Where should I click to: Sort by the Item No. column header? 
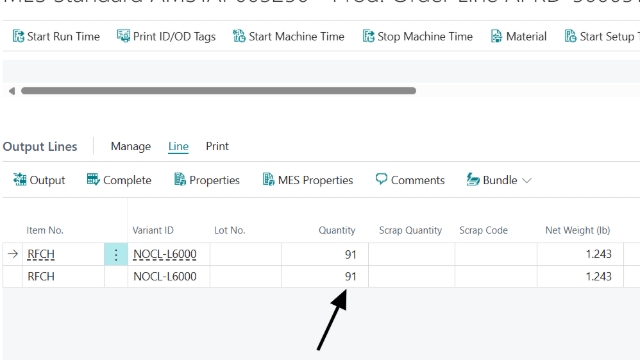(45, 230)
